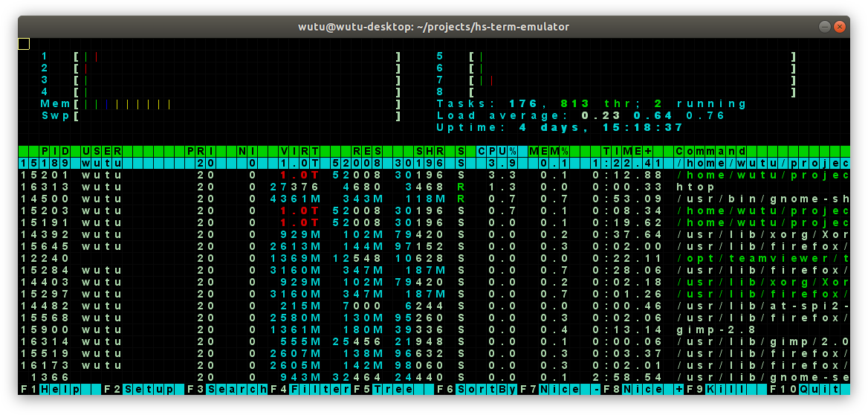Select firefox process row PID 15645

pos(435,246)
